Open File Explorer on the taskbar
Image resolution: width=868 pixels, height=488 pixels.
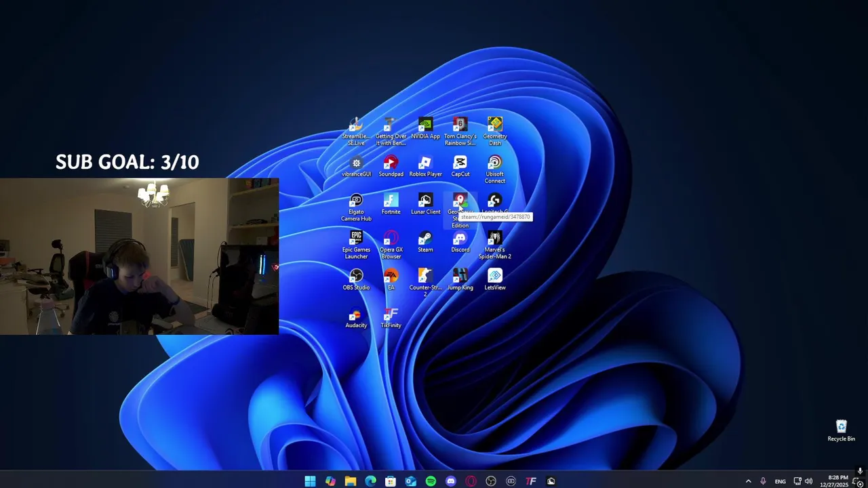point(350,481)
